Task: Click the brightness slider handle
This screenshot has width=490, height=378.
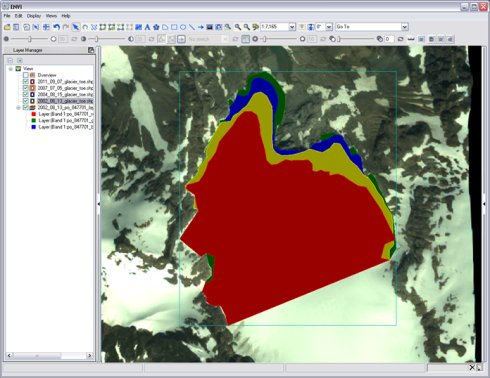Action: pyautogui.click(x=30, y=39)
